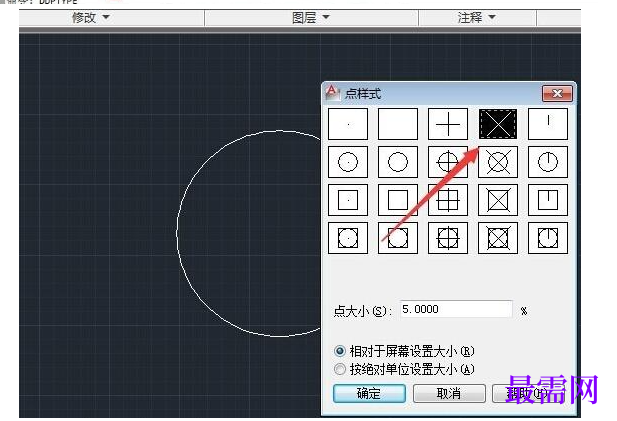Select circle-in-square with dot point style
The height and width of the screenshot is (421, 617).
click(348, 238)
